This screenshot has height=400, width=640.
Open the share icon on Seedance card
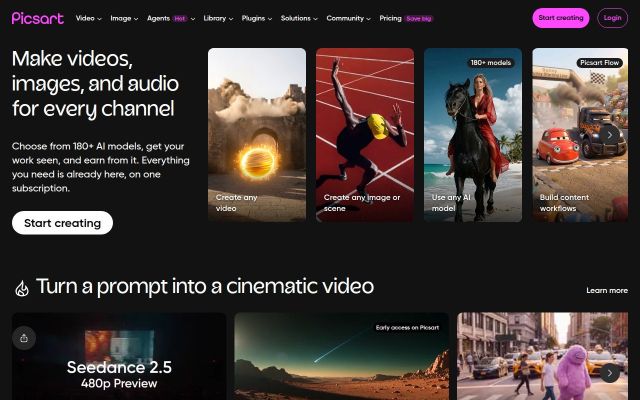[24, 338]
